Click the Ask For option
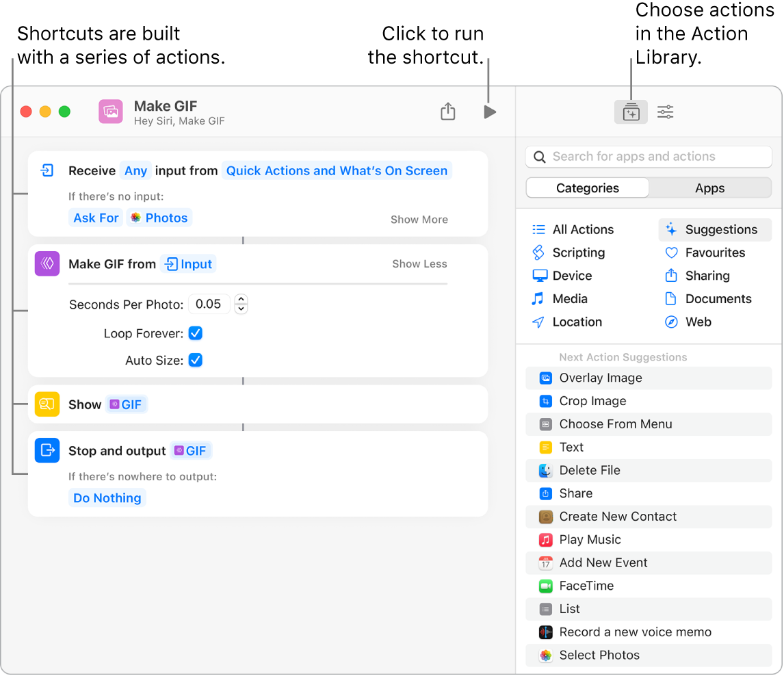 point(95,218)
